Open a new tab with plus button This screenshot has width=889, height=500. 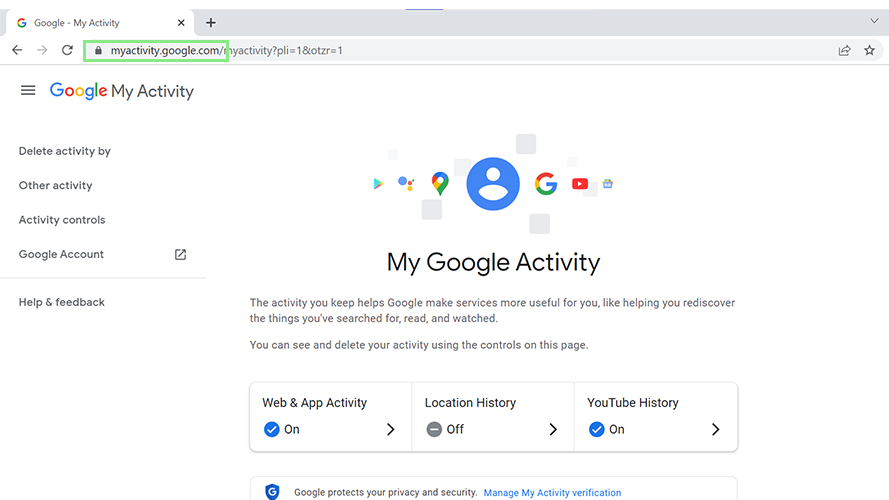coord(211,23)
